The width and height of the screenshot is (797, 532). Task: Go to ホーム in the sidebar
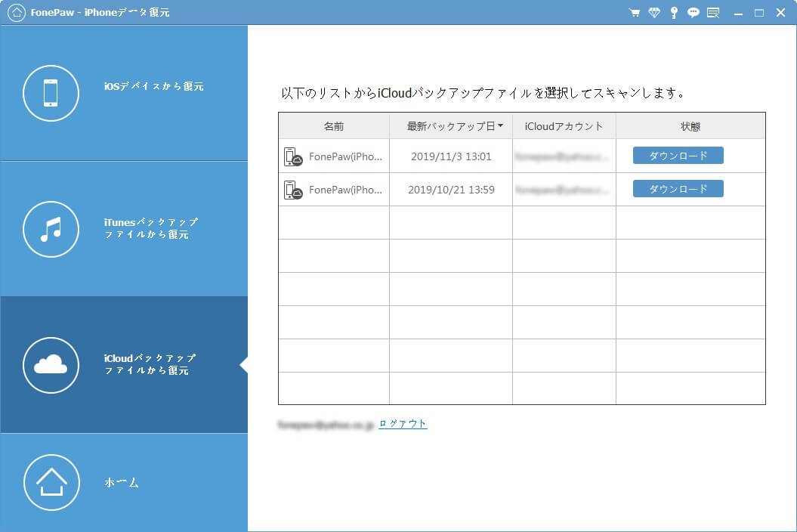tap(124, 483)
